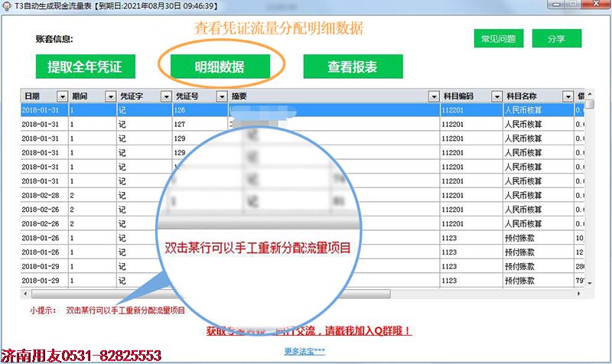Close the T3 cash flow window
This screenshot has height=364, width=612.
tap(594, 7)
